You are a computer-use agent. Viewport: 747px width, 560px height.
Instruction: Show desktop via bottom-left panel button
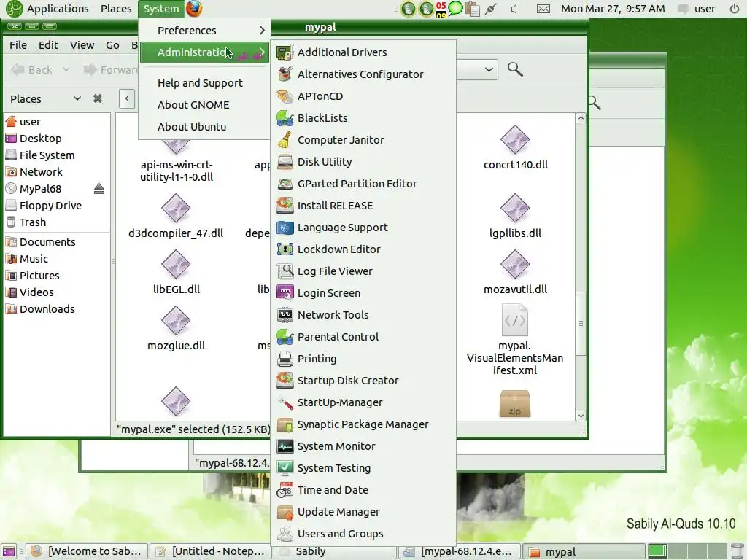(9, 551)
